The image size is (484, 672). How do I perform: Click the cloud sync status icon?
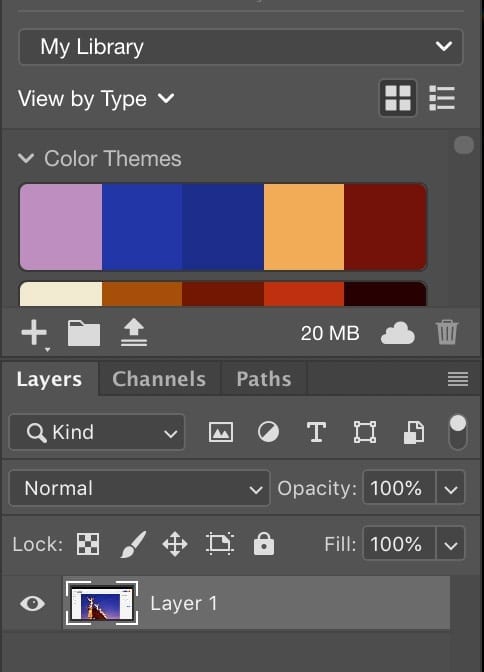[398, 333]
